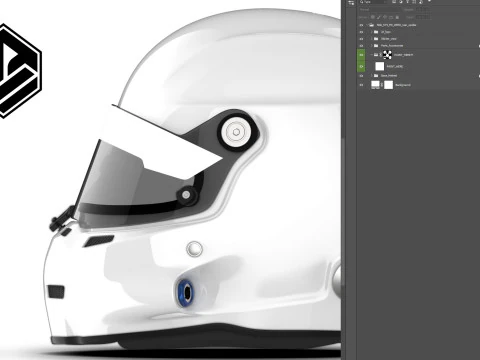Click the link icon between Background thumbnails
The image size is (480, 360).
click(382, 85)
